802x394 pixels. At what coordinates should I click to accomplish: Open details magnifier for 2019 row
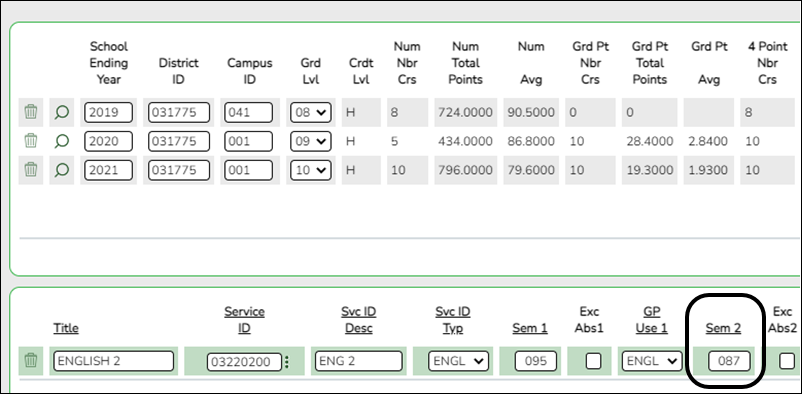click(x=61, y=112)
